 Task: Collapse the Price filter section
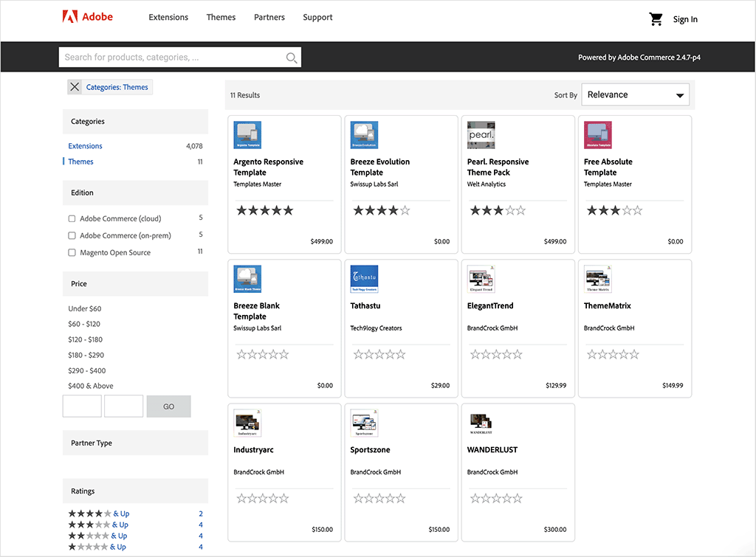click(136, 284)
